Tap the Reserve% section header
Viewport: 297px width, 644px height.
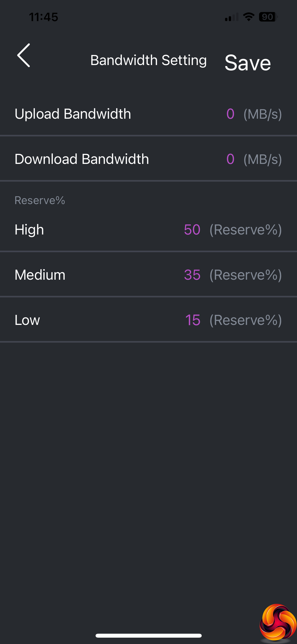click(x=40, y=200)
